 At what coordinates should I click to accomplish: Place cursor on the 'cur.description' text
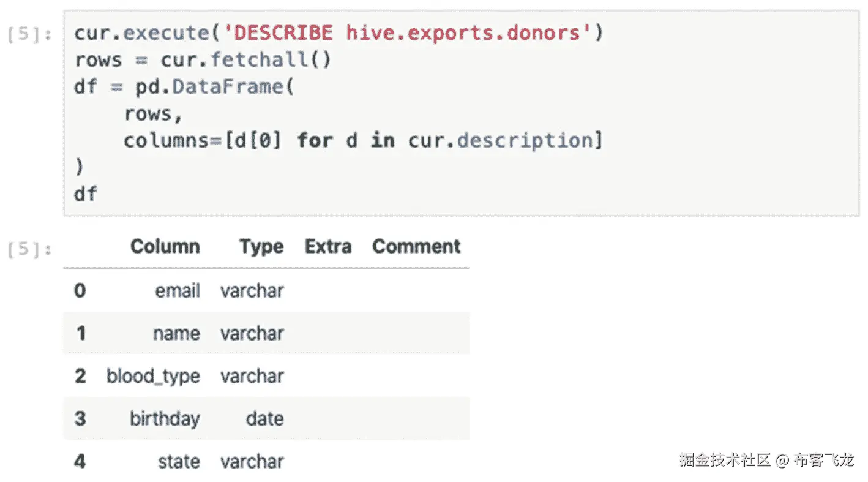click(x=500, y=141)
